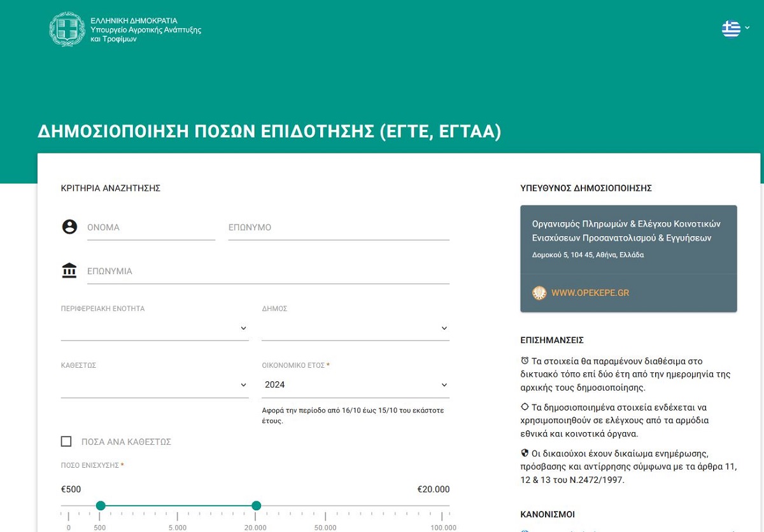Expand the ΔΗΜΟΣ dropdown list
This screenshot has height=532, width=764.
click(x=355, y=328)
